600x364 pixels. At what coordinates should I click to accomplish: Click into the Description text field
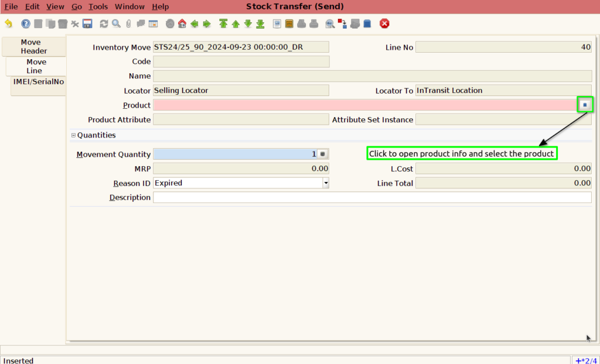(372, 198)
